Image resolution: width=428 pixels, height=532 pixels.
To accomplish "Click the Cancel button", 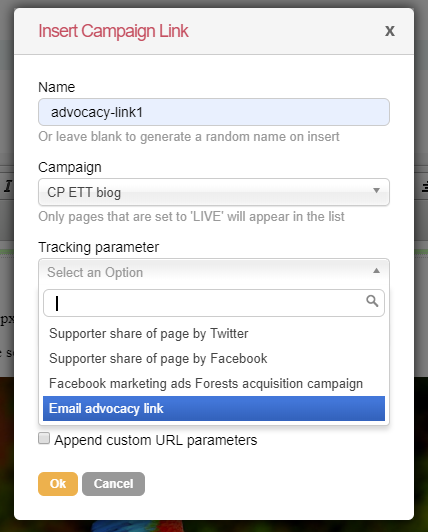I will [113, 484].
